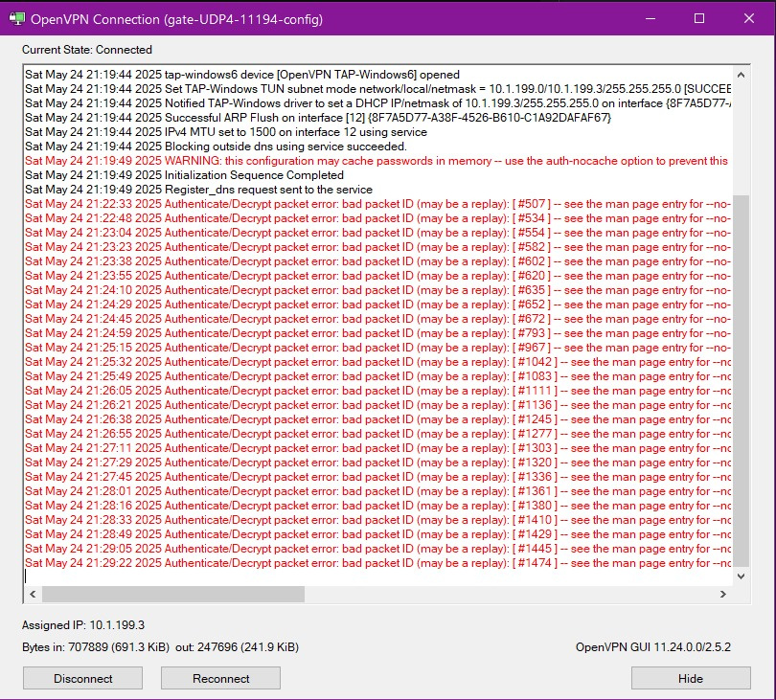Click the packet error line with #967
This screenshot has width=776, height=700.
click(377, 348)
